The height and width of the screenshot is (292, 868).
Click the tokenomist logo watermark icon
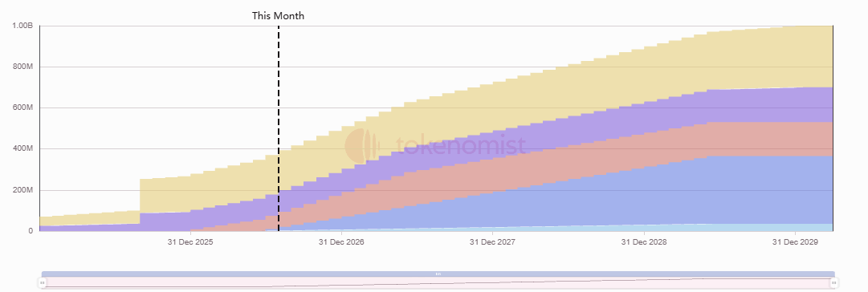point(361,146)
